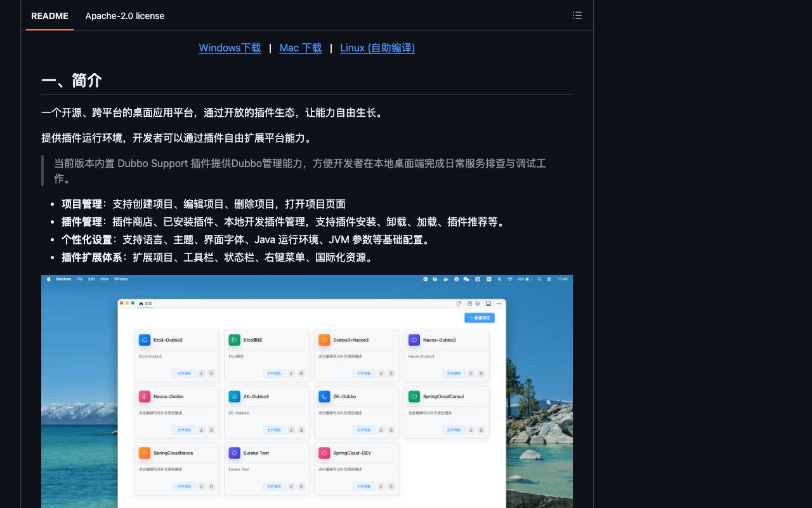812x508 pixels.
Task: Click the bold 项目管理 bullet label
Action: point(82,204)
